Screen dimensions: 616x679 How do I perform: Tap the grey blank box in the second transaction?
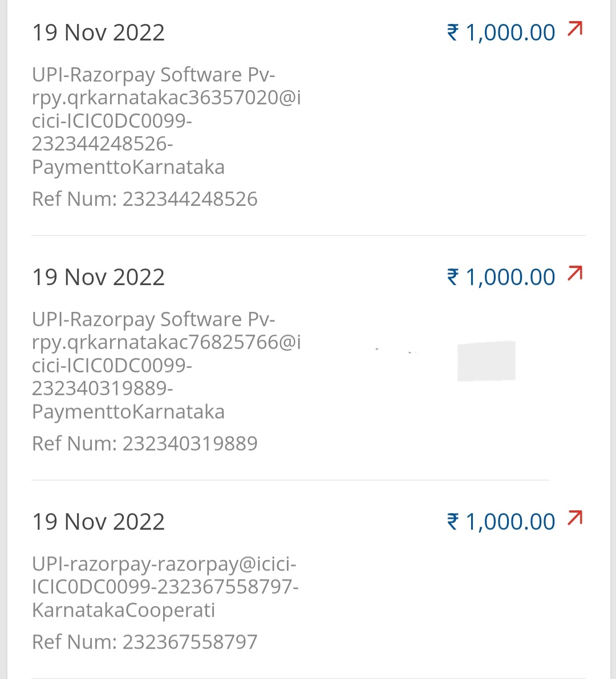(486, 361)
